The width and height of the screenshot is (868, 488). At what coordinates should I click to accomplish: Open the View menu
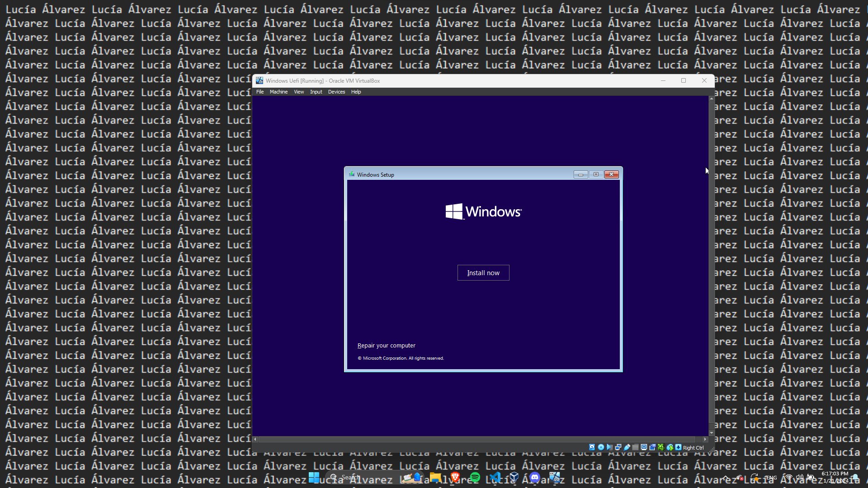[299, 92]
